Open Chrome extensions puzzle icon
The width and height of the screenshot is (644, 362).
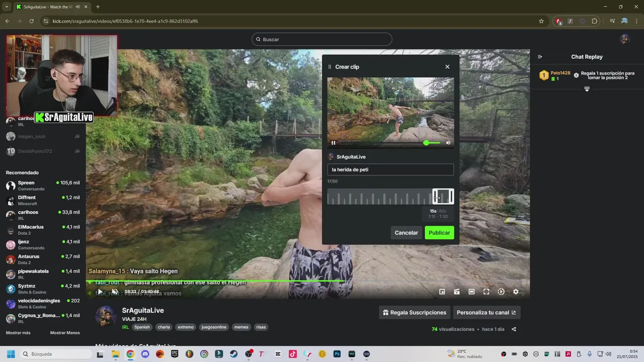[595, 21]
